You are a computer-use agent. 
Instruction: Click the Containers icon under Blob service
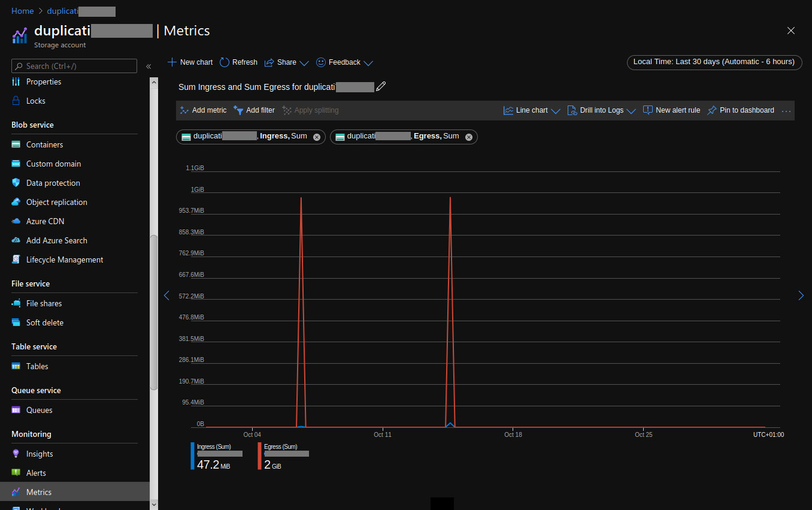(16, 144)
